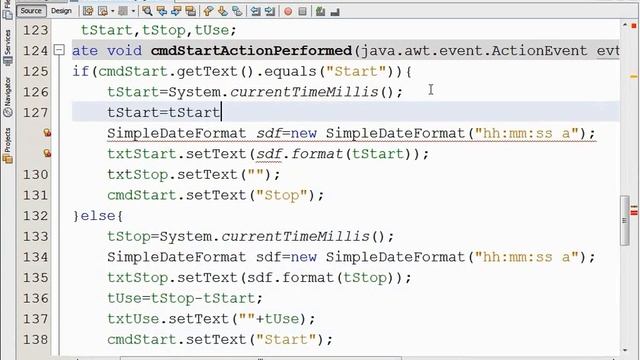
Task: Click the cmdStart.setText("Start"); line
Action: pyautogui.click(x=220, y=339)
